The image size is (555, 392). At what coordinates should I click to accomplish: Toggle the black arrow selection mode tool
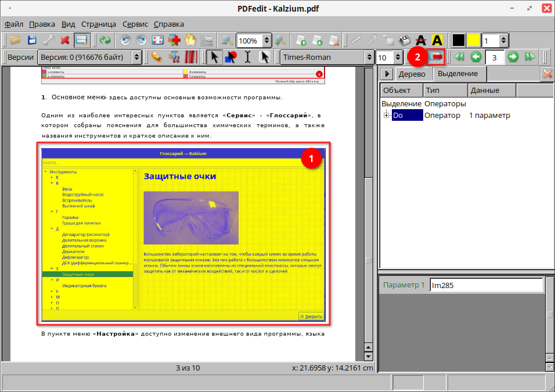[214, 57]
